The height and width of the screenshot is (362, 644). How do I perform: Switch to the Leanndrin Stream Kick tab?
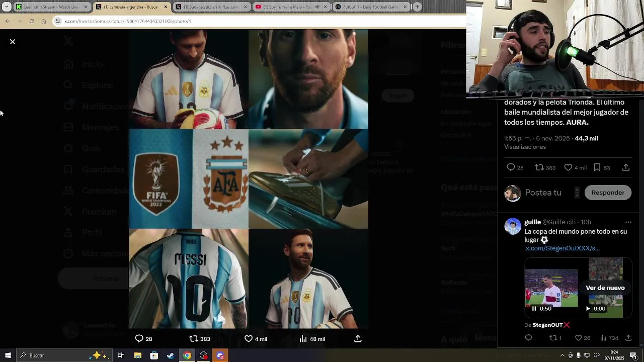53,7
